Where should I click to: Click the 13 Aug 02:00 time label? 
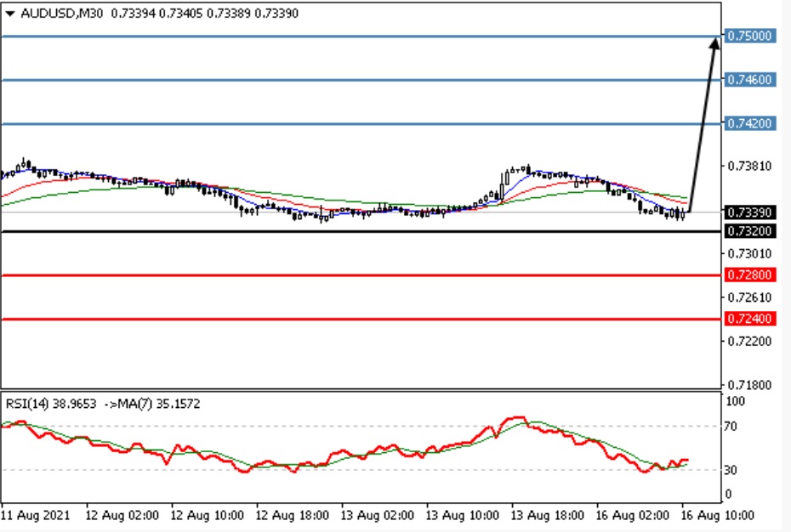coord(378,515)
